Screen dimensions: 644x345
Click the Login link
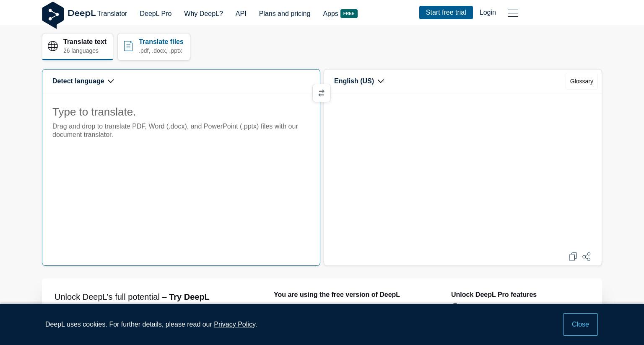pos(488,13)
